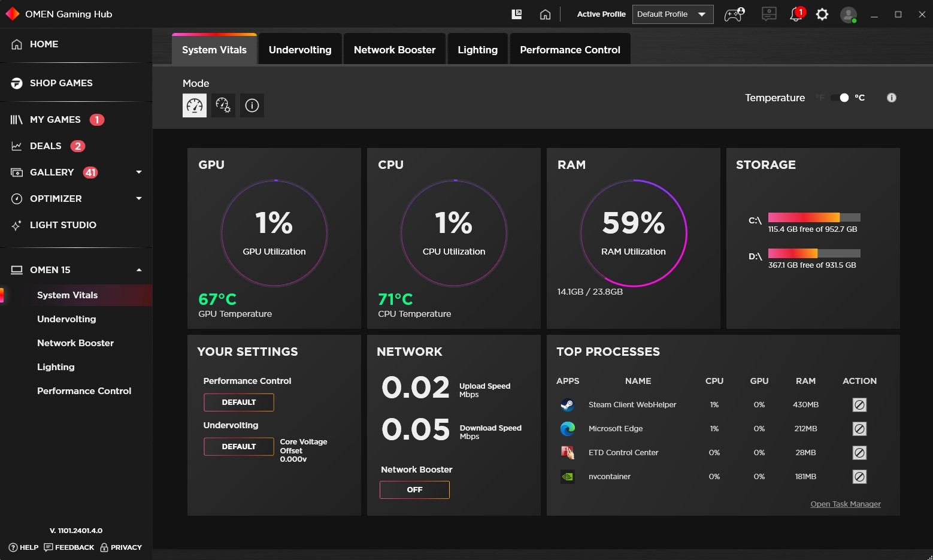This screenshot has width=933, height=560.
Task: Block the nvcontainer process with its action button
Action: tap(859, 477)
